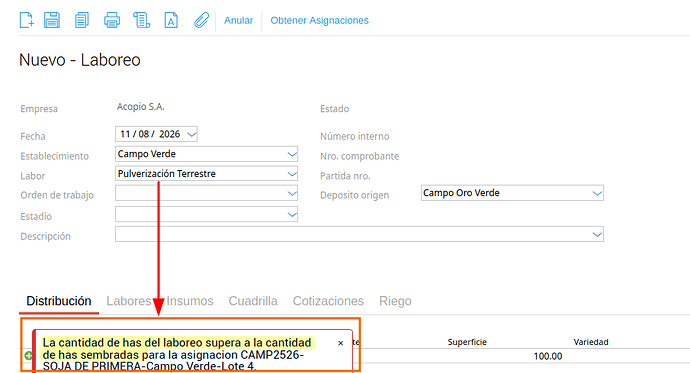Click the Pulverización Terrestre labor value

[x=167, y=174]
